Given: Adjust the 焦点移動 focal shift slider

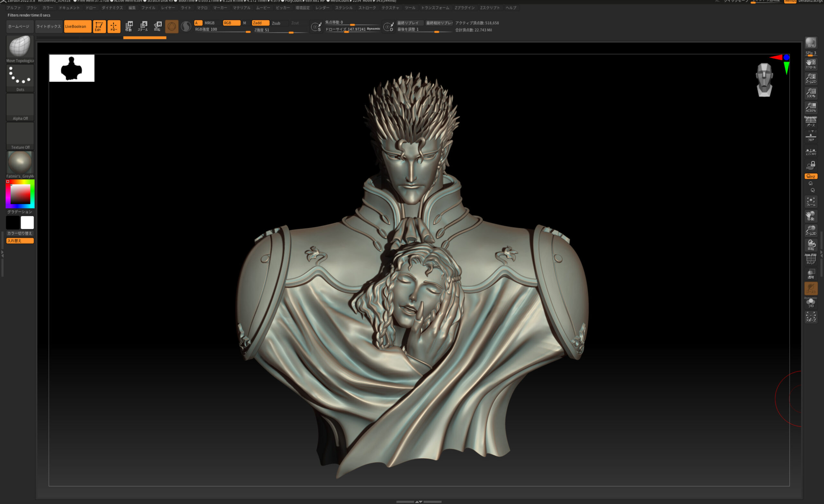Looking at the screenshot, I should coord(352,23).
